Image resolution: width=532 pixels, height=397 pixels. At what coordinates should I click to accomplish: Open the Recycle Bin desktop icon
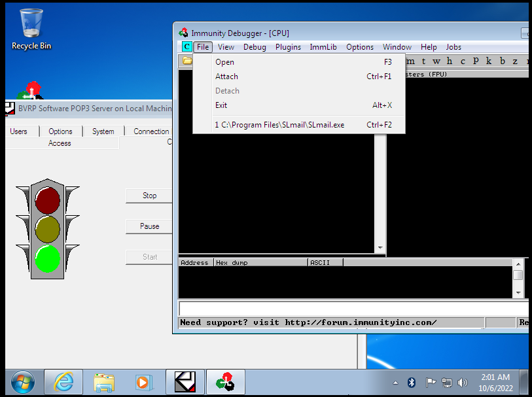click(x=31, y=29)
